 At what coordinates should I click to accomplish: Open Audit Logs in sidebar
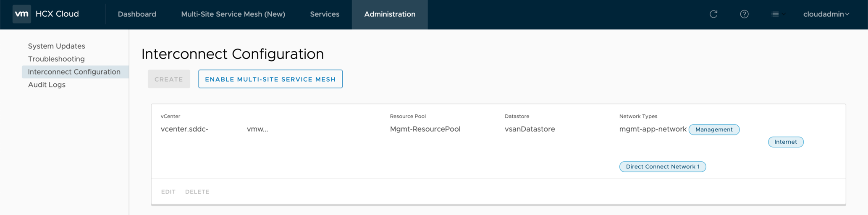47,85
